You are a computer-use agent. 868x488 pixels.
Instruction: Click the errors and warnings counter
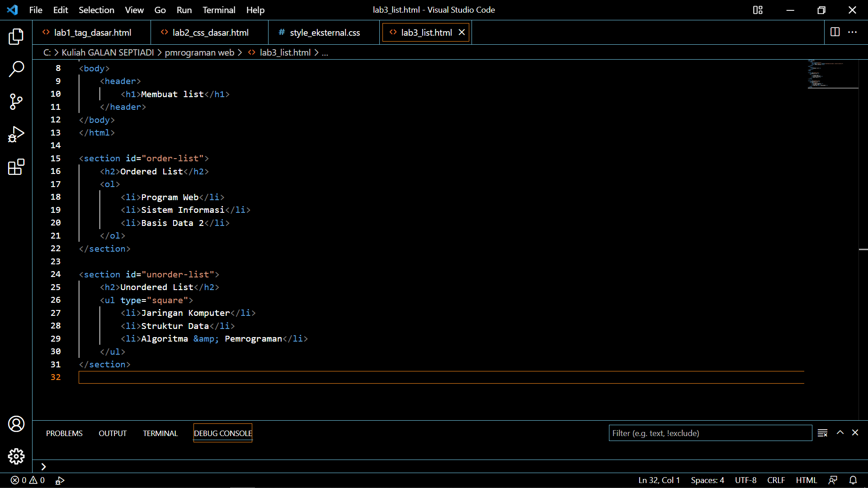(26, 480)
